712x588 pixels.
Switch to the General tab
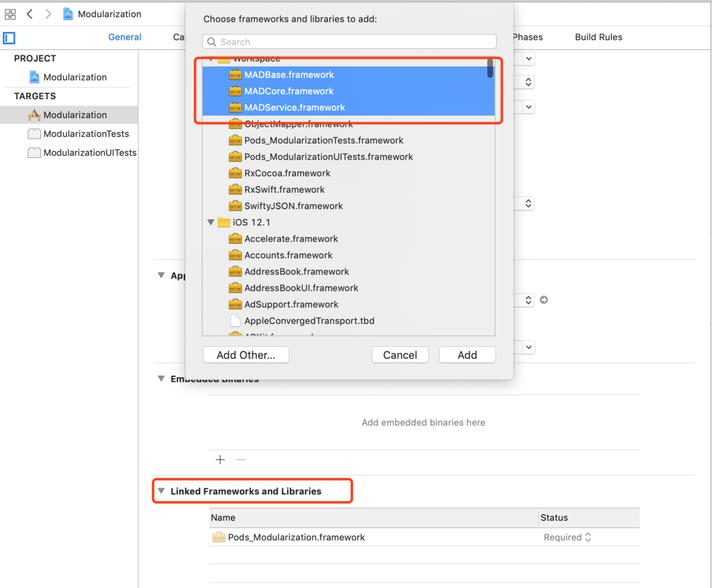tap(125, 37)
